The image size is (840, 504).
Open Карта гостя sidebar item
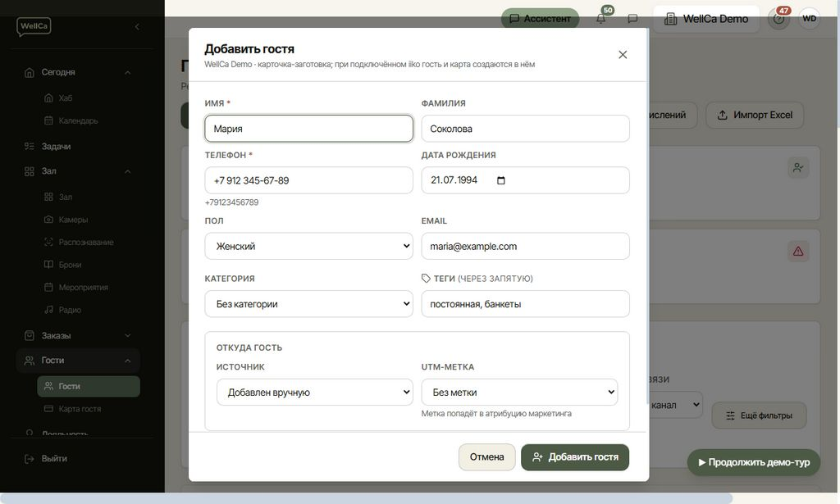[x=80, y=409]
